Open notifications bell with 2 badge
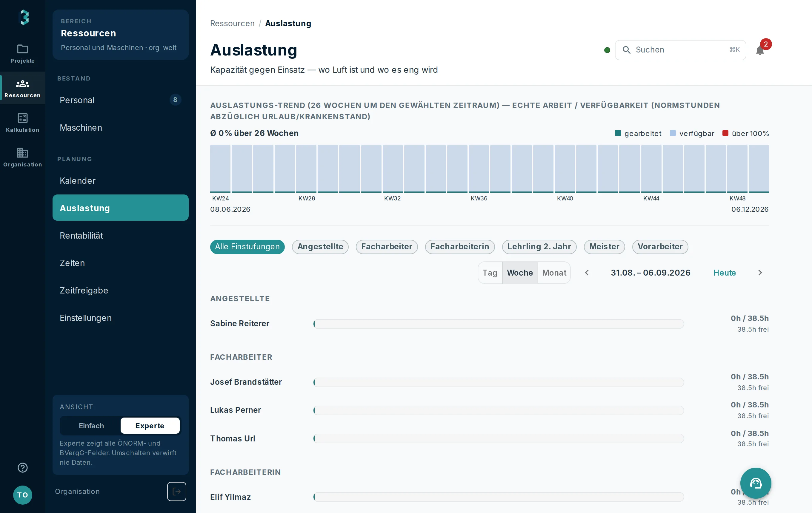This screenshot has width=812, height=513. point(760,50)
